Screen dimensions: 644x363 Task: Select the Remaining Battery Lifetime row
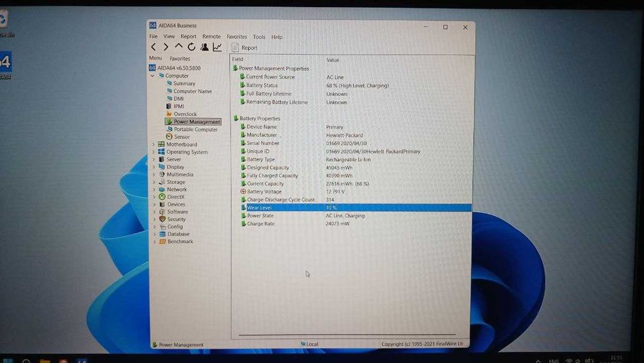[294, 102]
